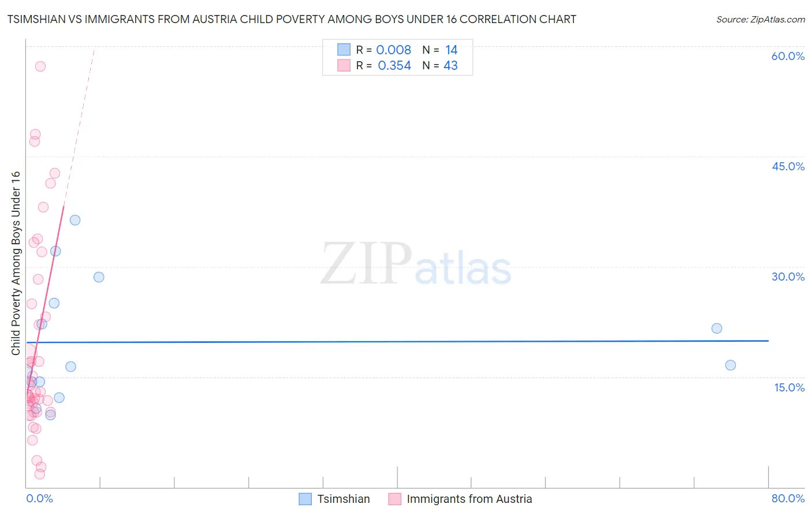Click the rightmost blue point near 17%

tap(731, 365)
